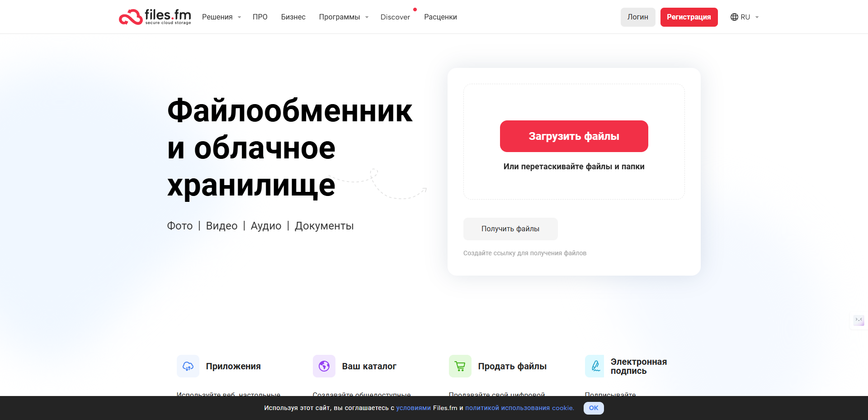868x420 pixels.
Task: Click the Приложения cloud icon
Action: pyautogui.click(x=188, y=366)
